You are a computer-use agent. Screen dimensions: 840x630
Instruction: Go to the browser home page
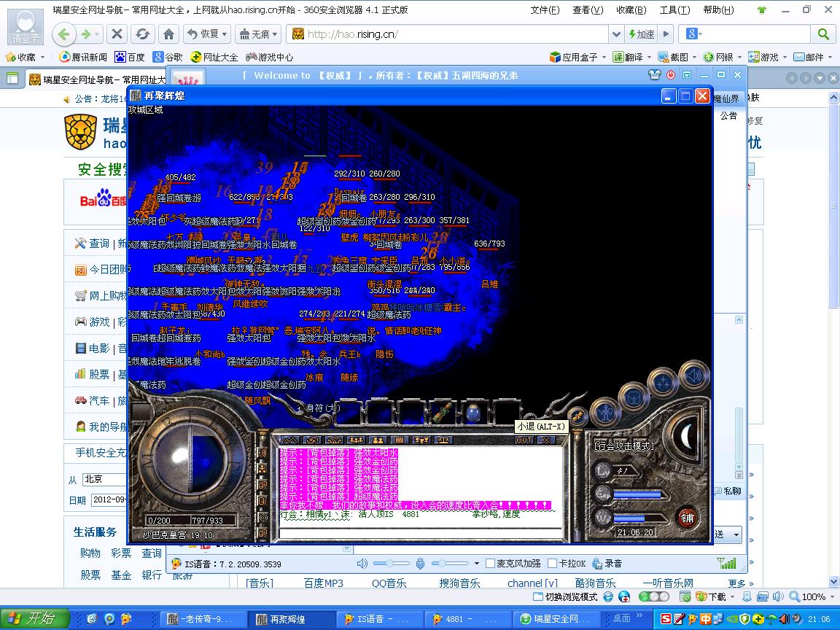(168, 34)
